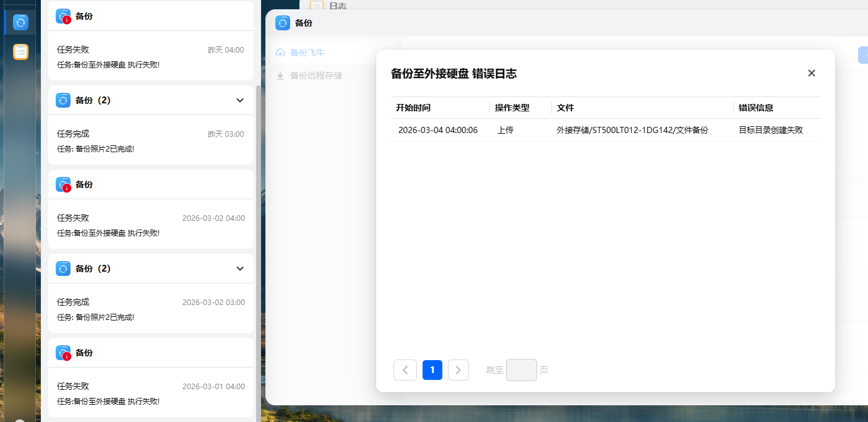Open the 任务失败 notification from 2026-03-01 04:00

(151, 392)
